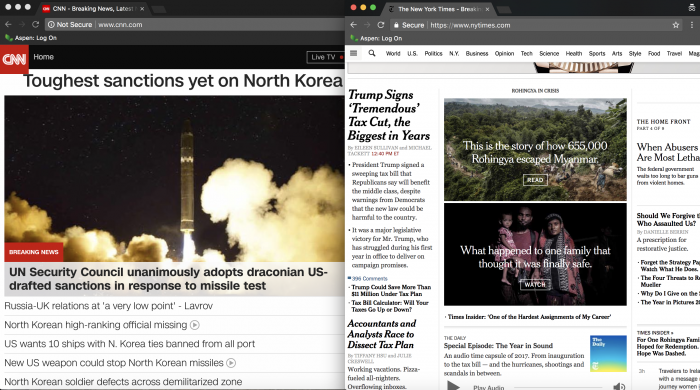
Task: Reload the CNN page
Action: click(35, 25)
